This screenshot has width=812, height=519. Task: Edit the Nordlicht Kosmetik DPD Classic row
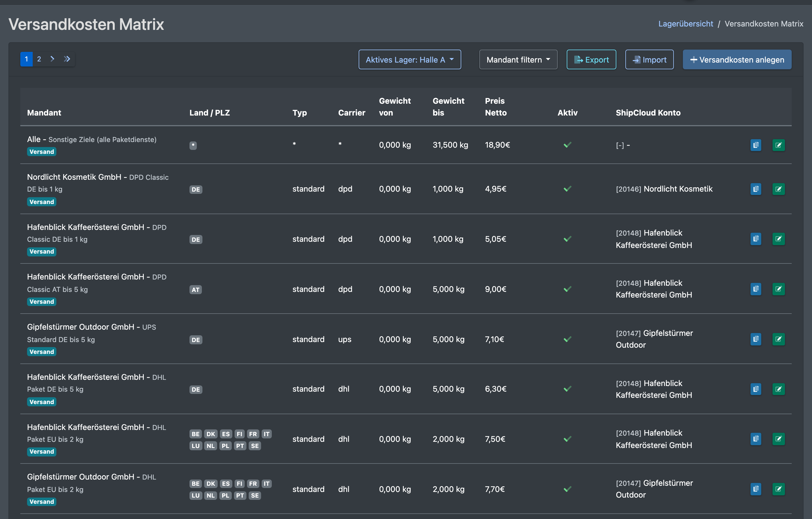coord(778,189)
